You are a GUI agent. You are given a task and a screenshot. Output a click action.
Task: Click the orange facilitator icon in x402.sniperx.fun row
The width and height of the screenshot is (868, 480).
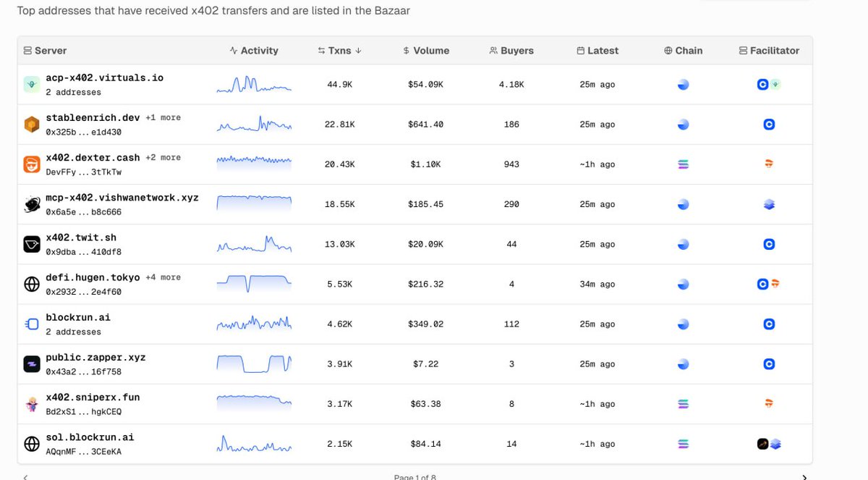click(769, 404)
